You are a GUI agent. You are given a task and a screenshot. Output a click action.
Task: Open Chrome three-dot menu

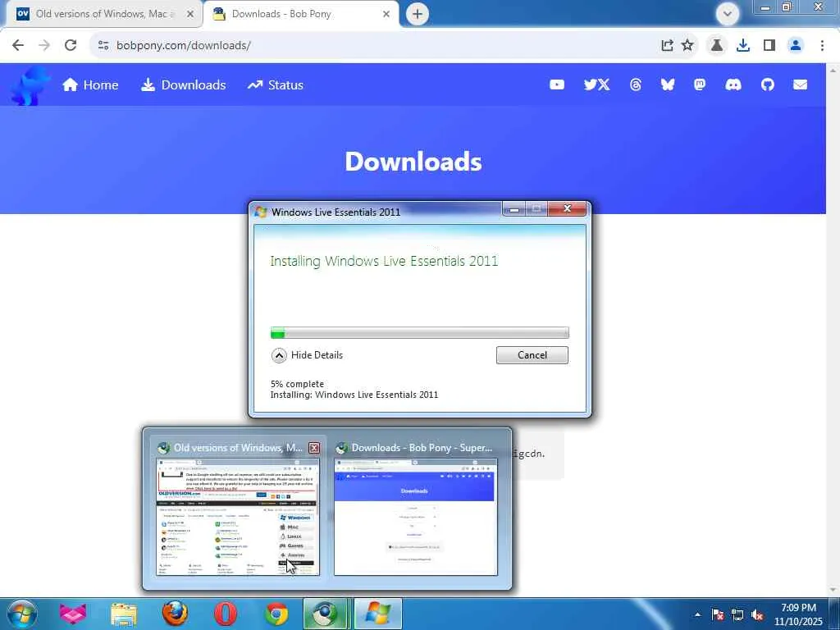tap(822, 46)
